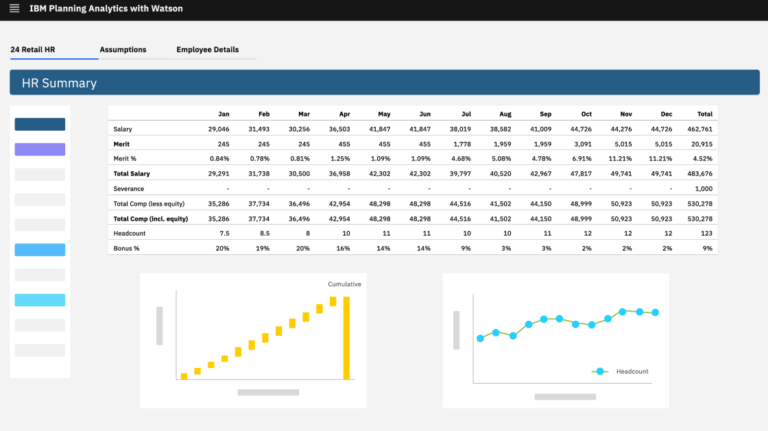Switch to the Assumptions tab
Screen dimensions: 768x431
click(123, 49)
